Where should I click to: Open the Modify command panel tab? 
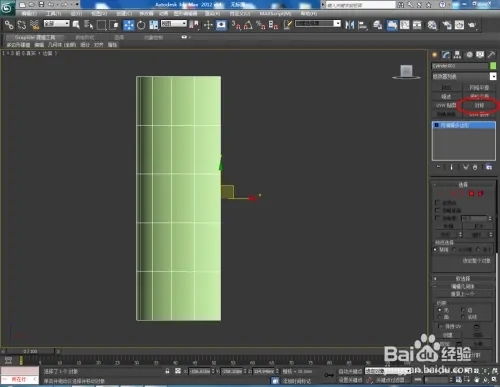(446, 55)
